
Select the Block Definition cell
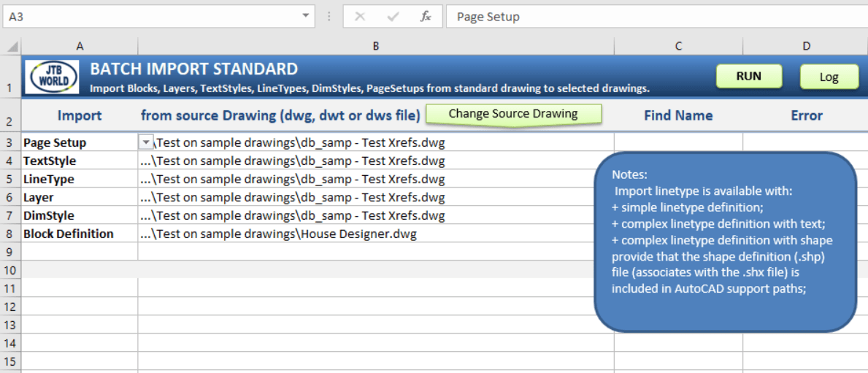80,234
